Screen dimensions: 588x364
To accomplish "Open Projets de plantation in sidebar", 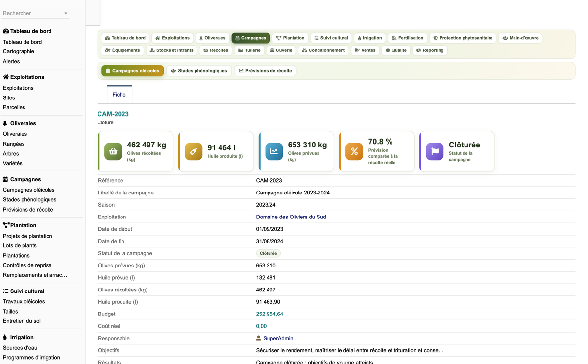I will click(27, 236).
